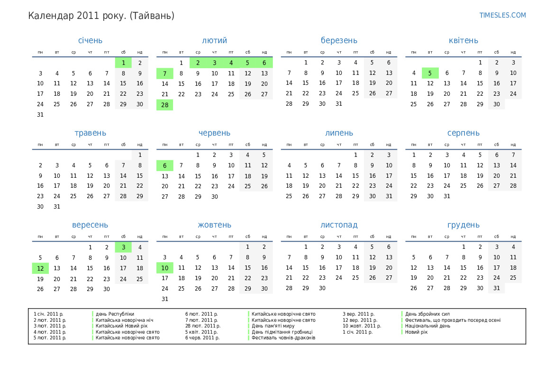554x392 pixels.
Task: Select the month heading "квітень"
Action: tap(463, 40)
